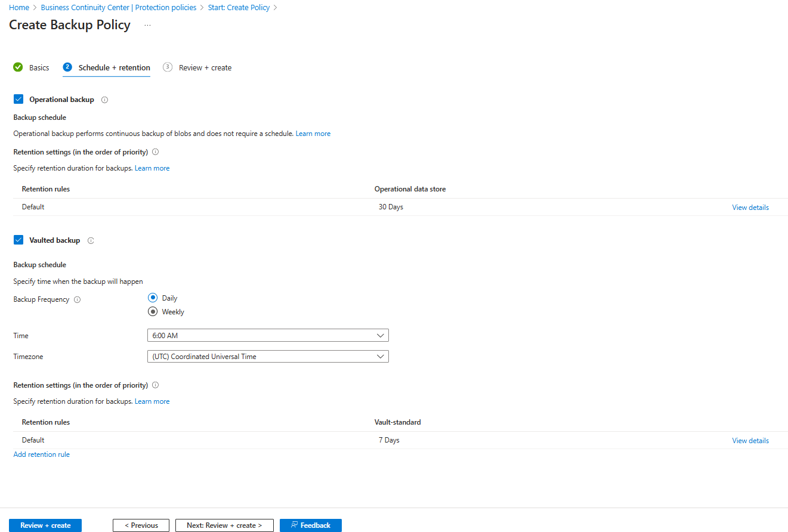
Task: View details of the 30 Days retention rule
Action: pyautogui.click(x=750, y=208)
